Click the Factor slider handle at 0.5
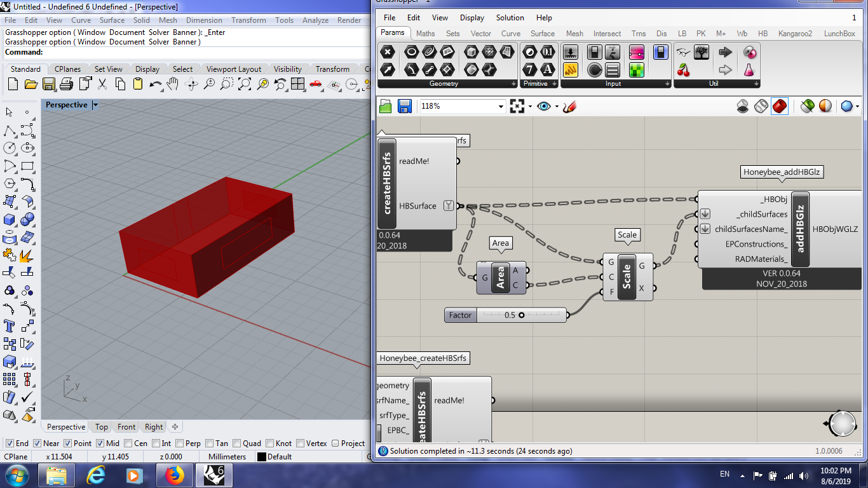 click(522, 315)
